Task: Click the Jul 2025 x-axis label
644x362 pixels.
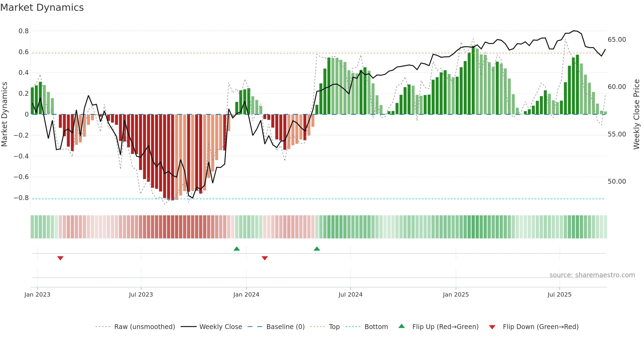Action: [559, 294]
